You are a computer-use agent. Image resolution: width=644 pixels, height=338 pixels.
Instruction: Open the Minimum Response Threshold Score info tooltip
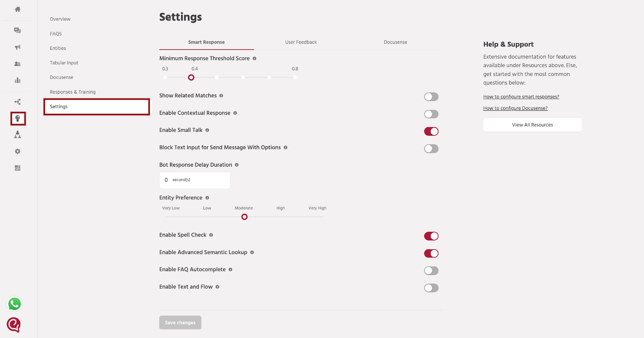point(255,58)
